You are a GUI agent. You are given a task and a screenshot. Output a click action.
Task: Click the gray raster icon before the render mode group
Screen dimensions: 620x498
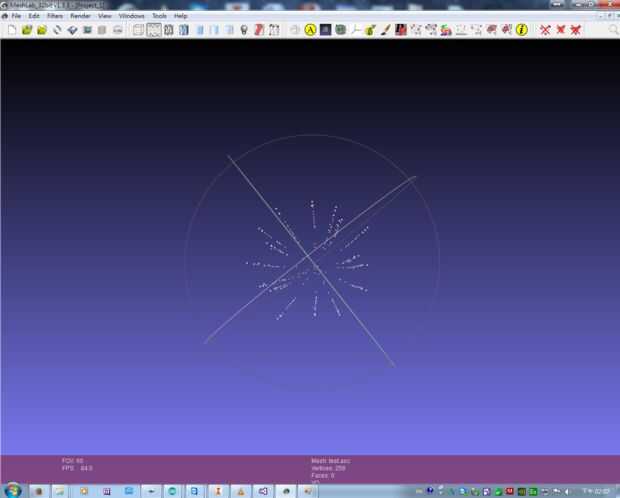(x=117, y=30)
